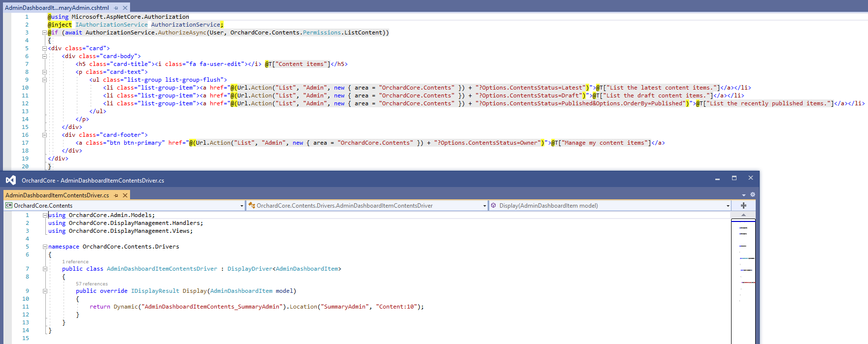The width and height of the screenshot is (868, 344).
Task: Minimize the OrchardCore floating window
Action: (x=717, y=178)
